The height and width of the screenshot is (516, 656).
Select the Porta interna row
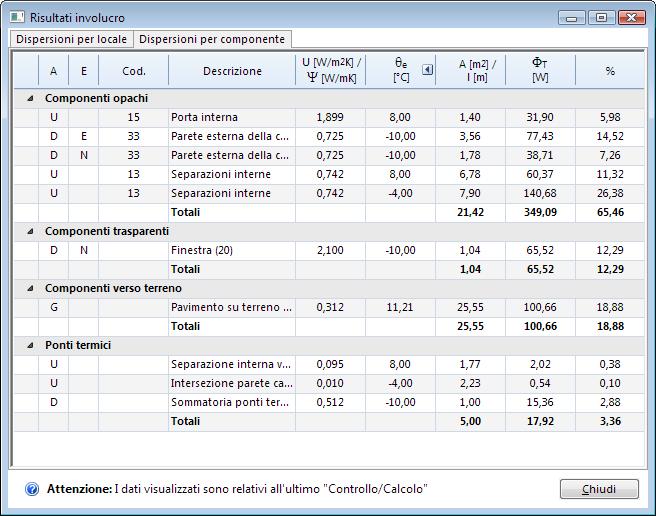click(x=329, y=117)
